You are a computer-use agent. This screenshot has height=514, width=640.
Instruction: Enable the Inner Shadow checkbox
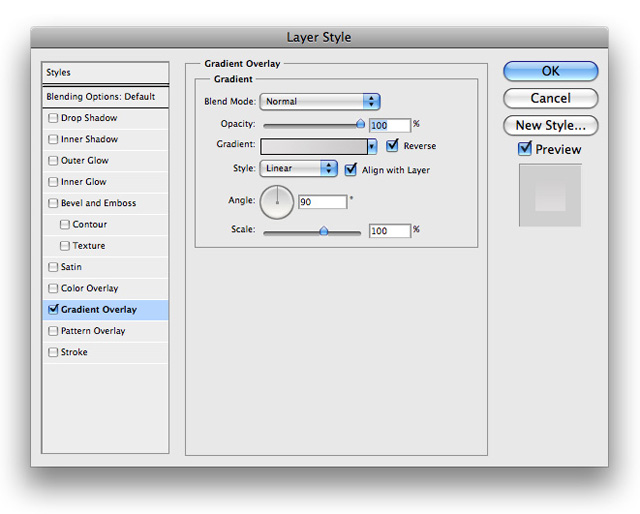pyautogui.click(x=53, y=139)
